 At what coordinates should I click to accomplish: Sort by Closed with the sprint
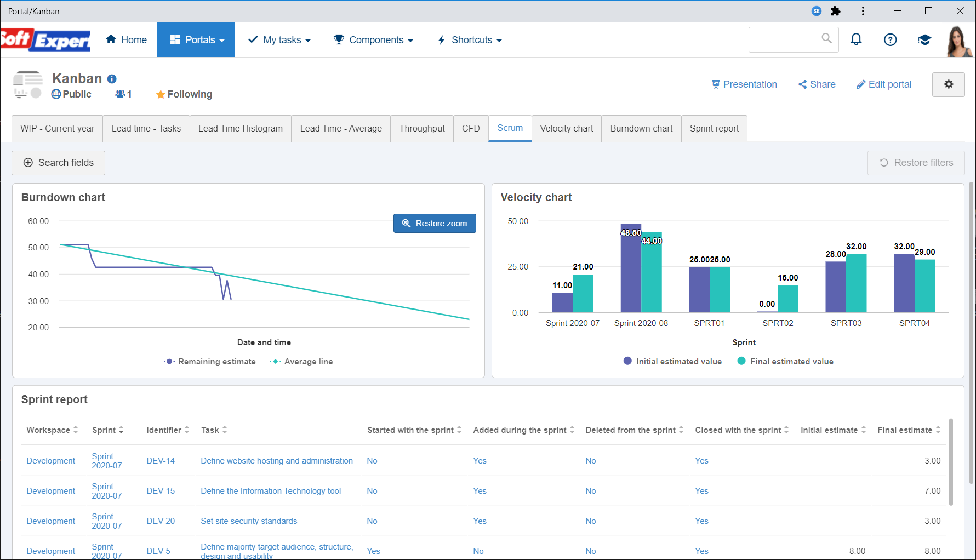[742, 430]
